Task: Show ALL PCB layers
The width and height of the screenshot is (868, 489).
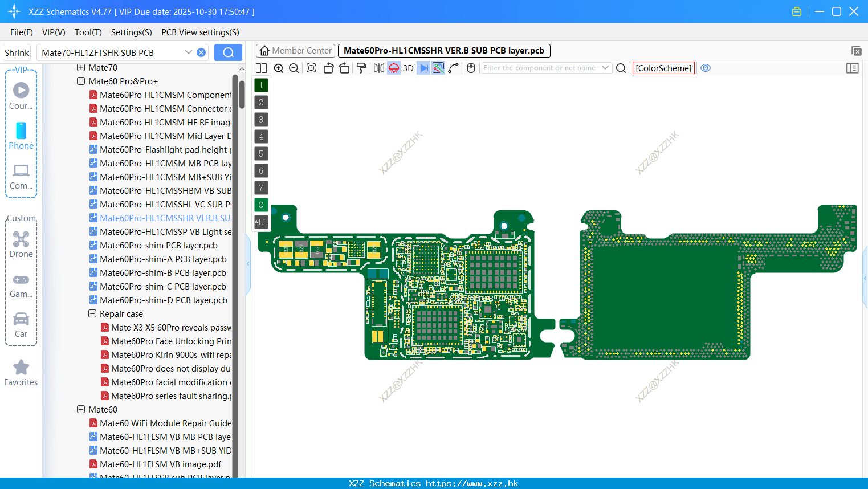Action: (260, 222)
